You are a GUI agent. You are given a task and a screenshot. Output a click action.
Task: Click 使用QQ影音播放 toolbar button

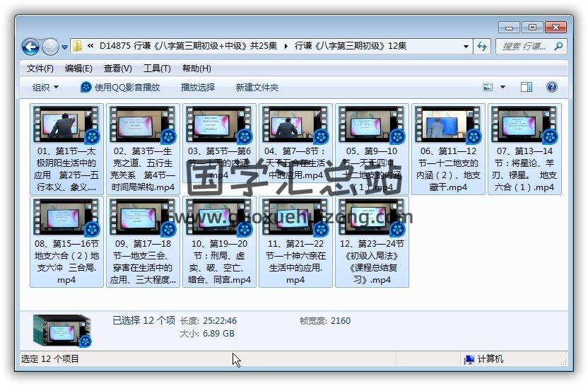tap(120, 88)
